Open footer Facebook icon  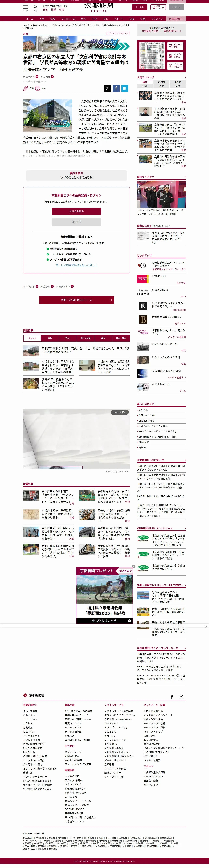pyautogui.click(x=172, y=697)
